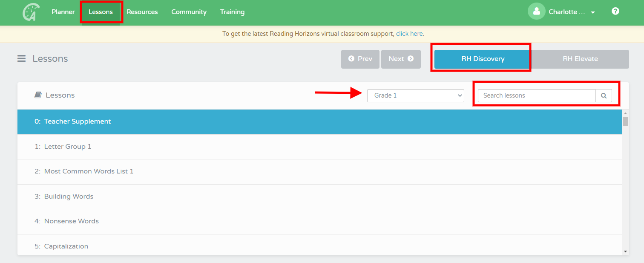Open the help question mark icon
Viewport: 644px width, 263px height.
[x=615, y=12]
